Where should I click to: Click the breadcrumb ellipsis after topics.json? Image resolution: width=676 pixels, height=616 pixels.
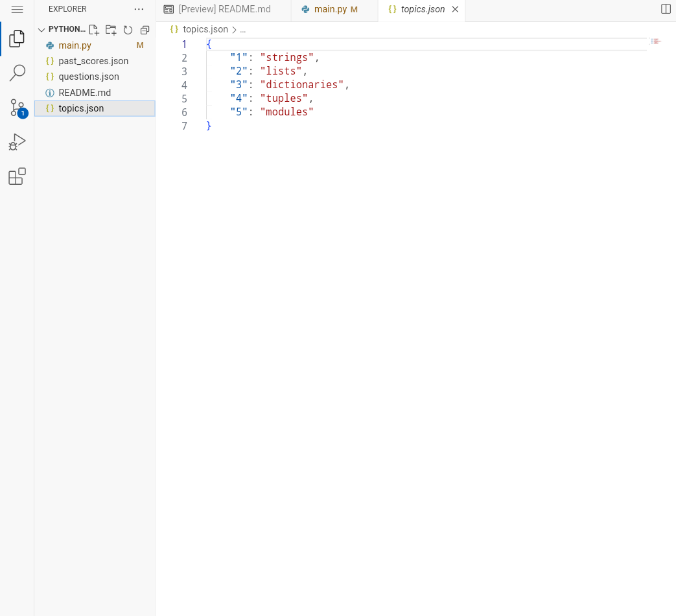click(242, 30)
